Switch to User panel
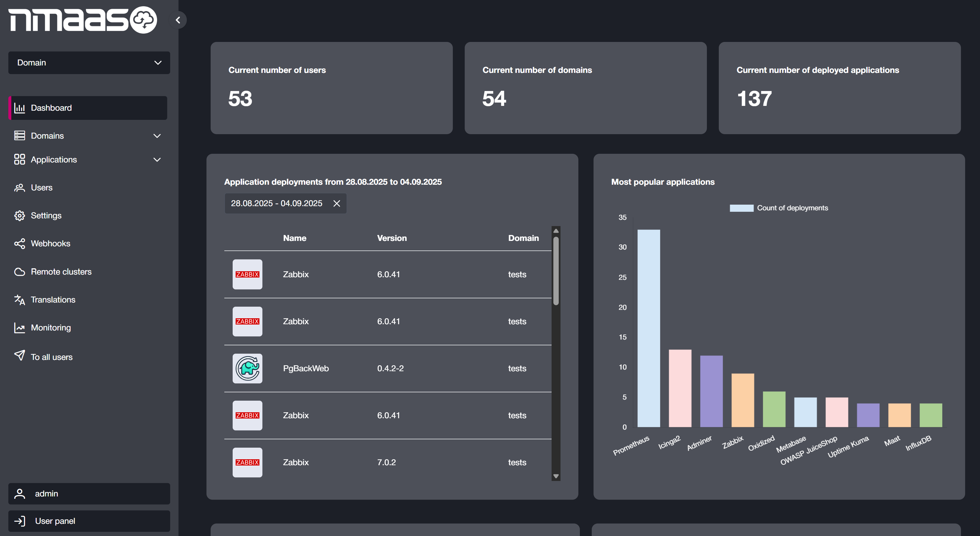980x536 pixels. [x=89, y=521]
